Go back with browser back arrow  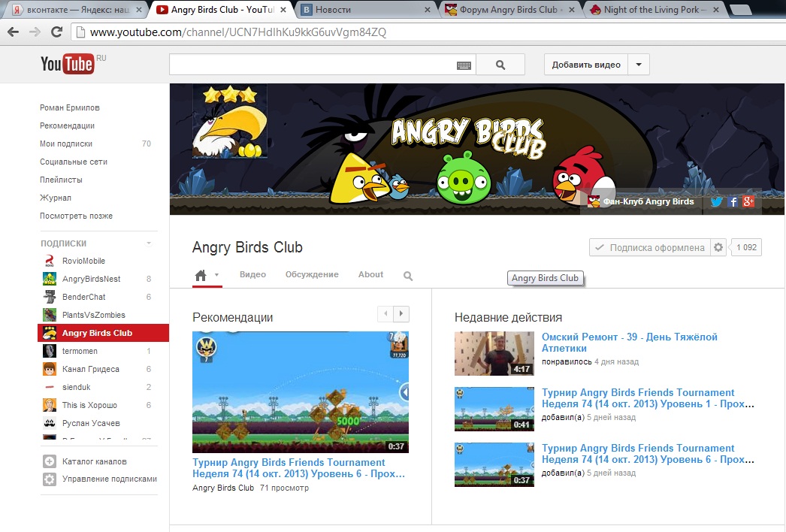point(14,32)
